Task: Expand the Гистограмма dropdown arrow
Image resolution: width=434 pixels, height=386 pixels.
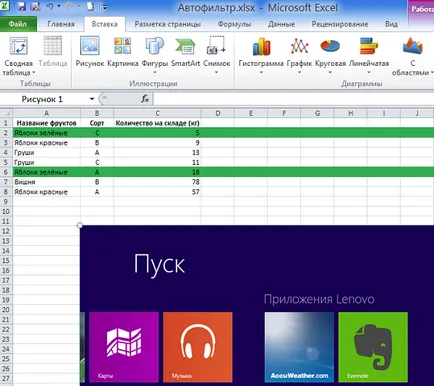Action: 261,72
